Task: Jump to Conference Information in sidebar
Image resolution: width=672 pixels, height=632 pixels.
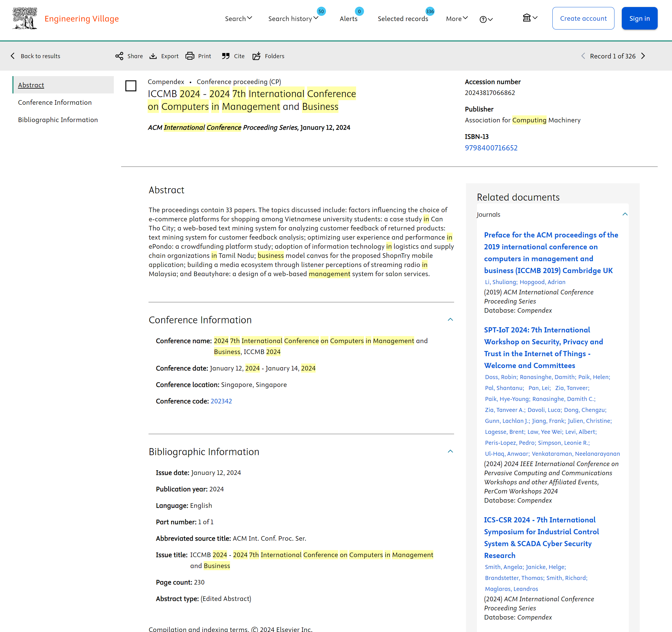Action: click(x=55, y=103)
